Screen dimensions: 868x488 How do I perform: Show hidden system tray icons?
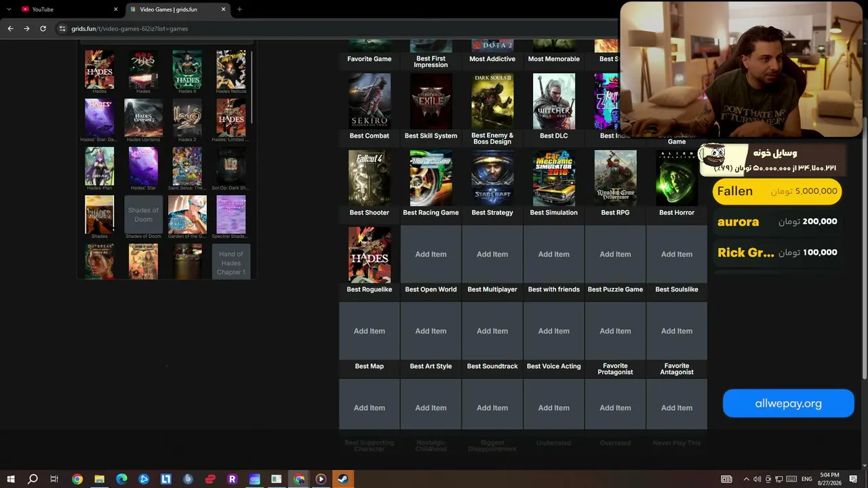[746, 479]
